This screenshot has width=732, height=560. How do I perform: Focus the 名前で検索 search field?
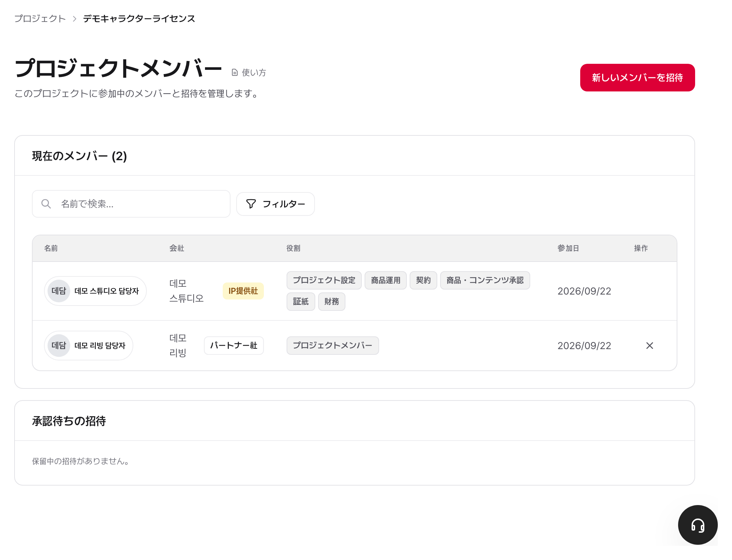pyautogui.click(x=131, y=204)
